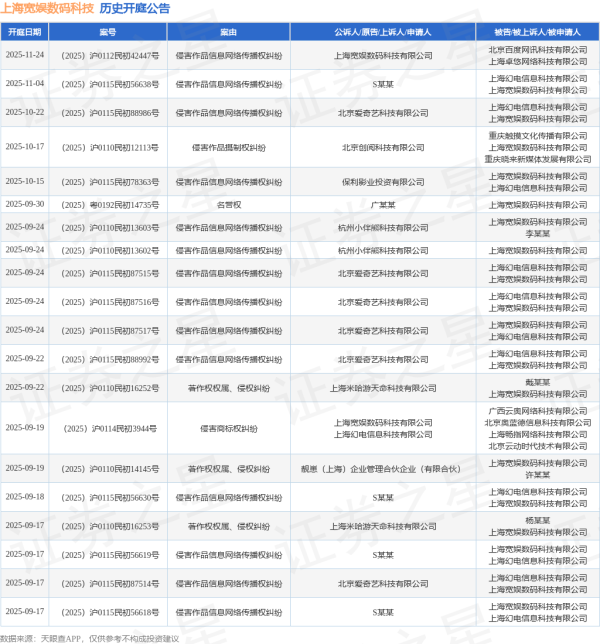Viewport: 600px width, 644px height.
Task: Select plaintiff 保利影业投资有限公司
Action: (x=383, y=181)
